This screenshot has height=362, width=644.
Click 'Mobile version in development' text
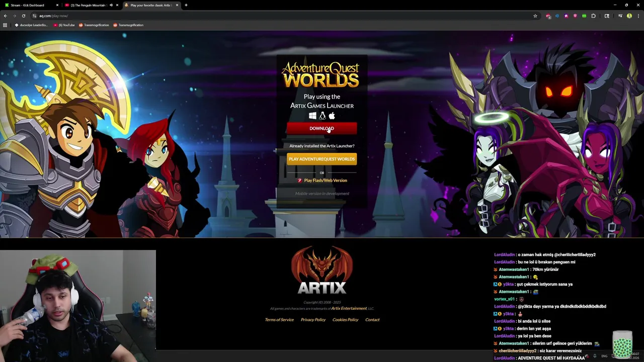click(322, 194)
